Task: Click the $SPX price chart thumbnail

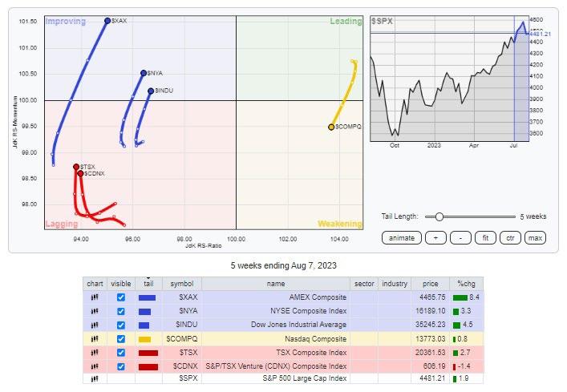Action: pyautogui.click(x=449, y=79)
